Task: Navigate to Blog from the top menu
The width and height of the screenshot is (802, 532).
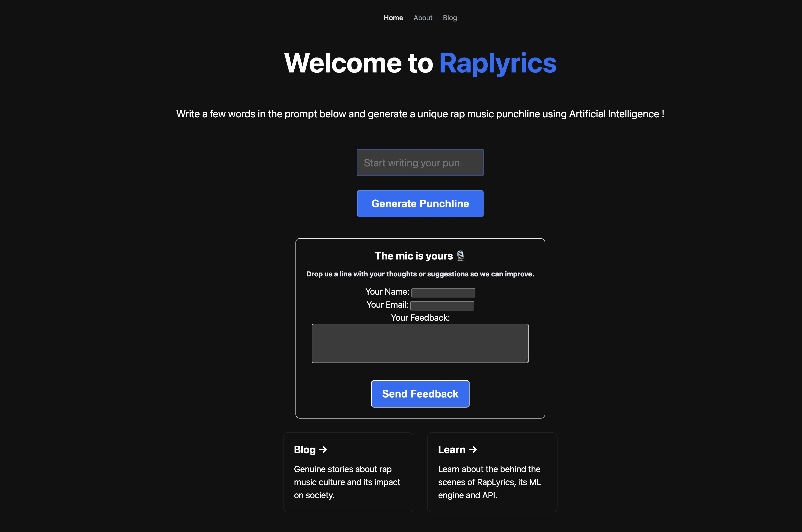Action: click(450, 18)
